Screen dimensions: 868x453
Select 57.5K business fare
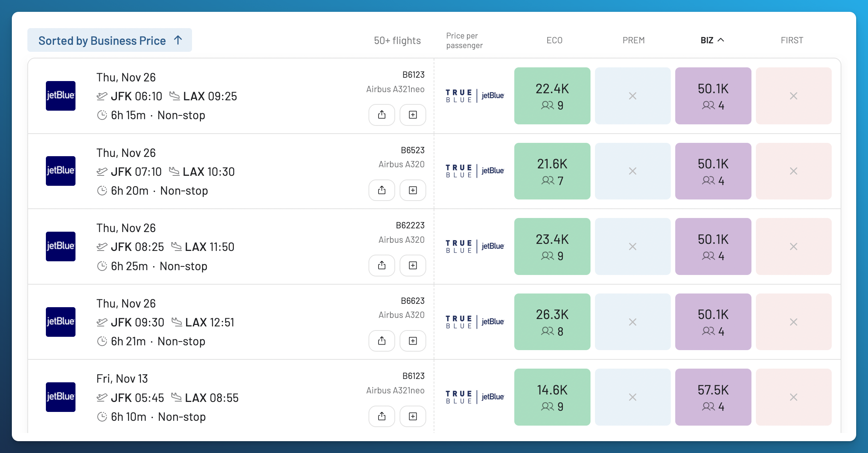point(713,397)
